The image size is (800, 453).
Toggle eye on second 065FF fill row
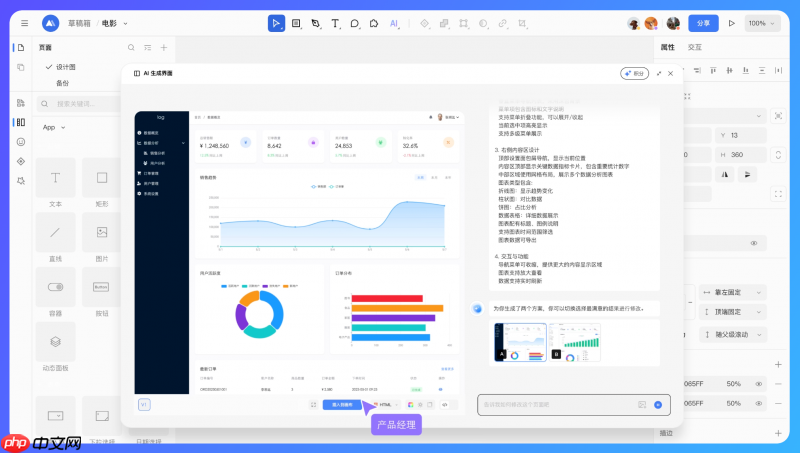pyautogui.click(x=759, y=403)
